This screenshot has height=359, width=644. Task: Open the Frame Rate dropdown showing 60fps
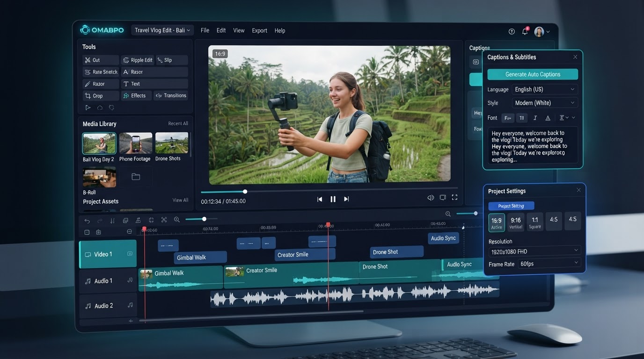[x=549, y=264]
